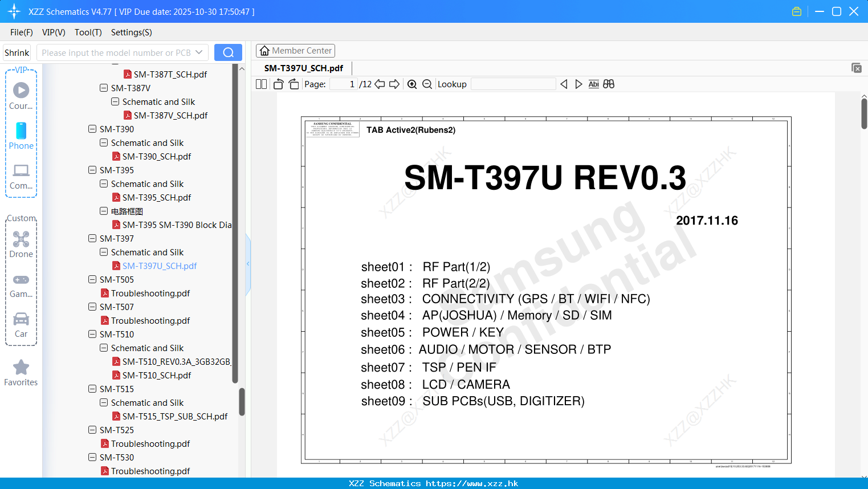Collapse the 电路框图 folder node
868x489 pixels.
104,211
